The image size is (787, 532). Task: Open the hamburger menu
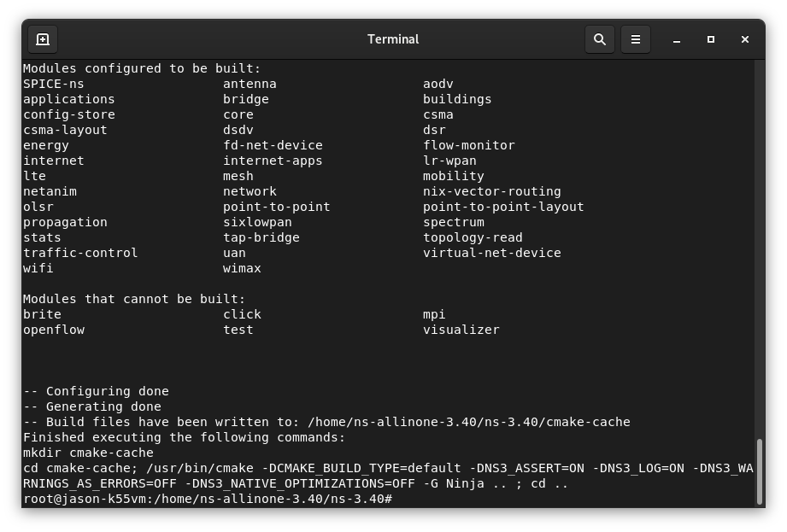coord(636,39)
